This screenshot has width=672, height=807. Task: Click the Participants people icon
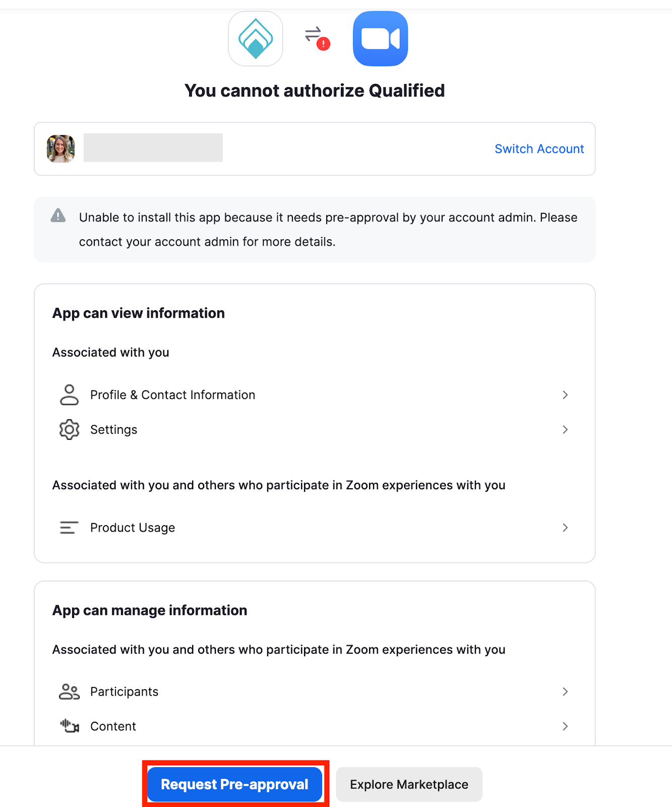coord(69,691)
